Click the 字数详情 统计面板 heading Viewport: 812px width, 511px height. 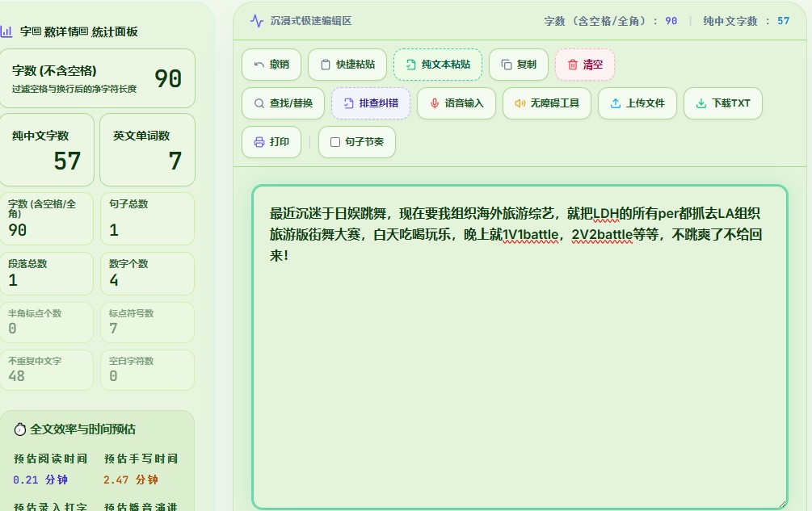click(78, 31)
